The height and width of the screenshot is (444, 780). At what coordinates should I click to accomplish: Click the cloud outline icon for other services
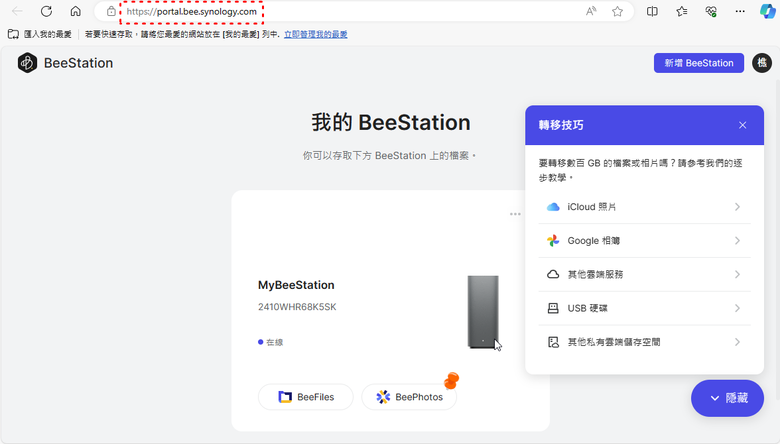click(553, 274)
